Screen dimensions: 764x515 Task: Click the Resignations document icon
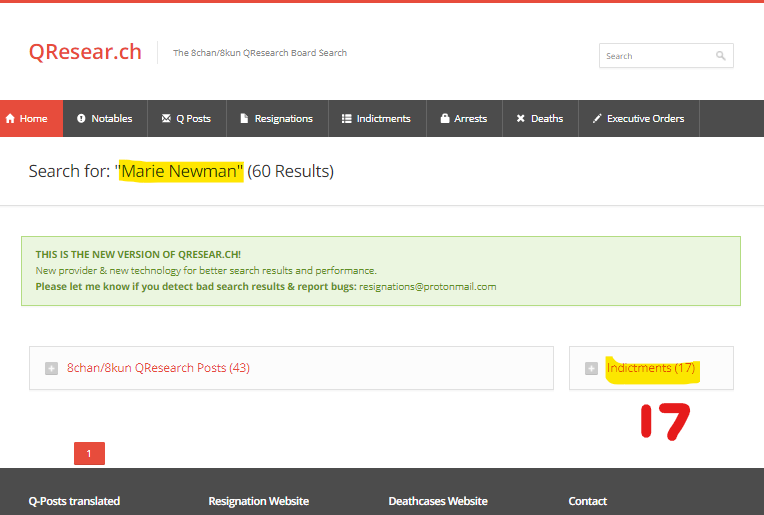coord(244,118)
